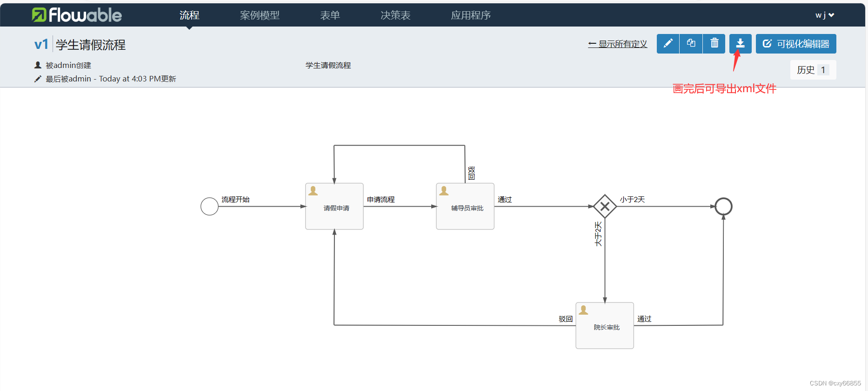
Task: Open the 历史 versions button
Action: [813, 70]
